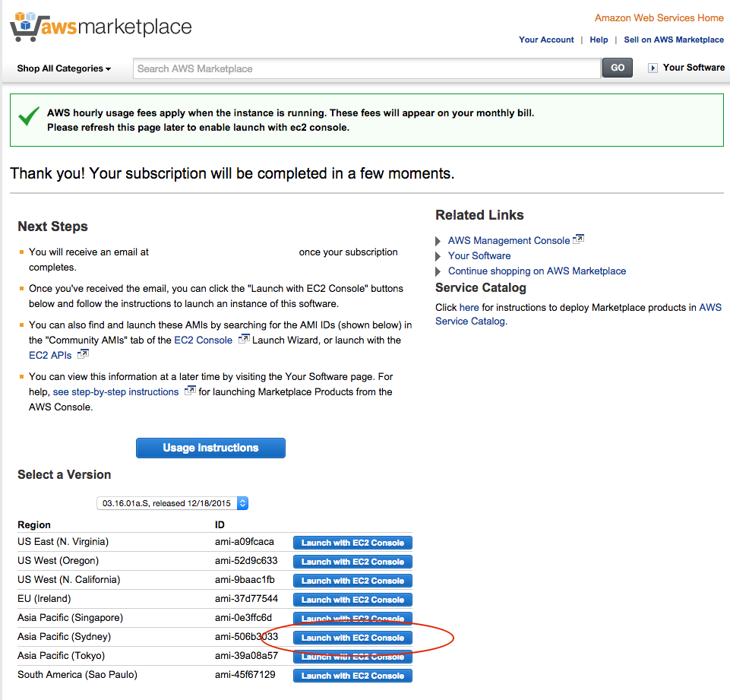Open AWS Management Console related link
730x700 pixels.
(x=509, y=240)
